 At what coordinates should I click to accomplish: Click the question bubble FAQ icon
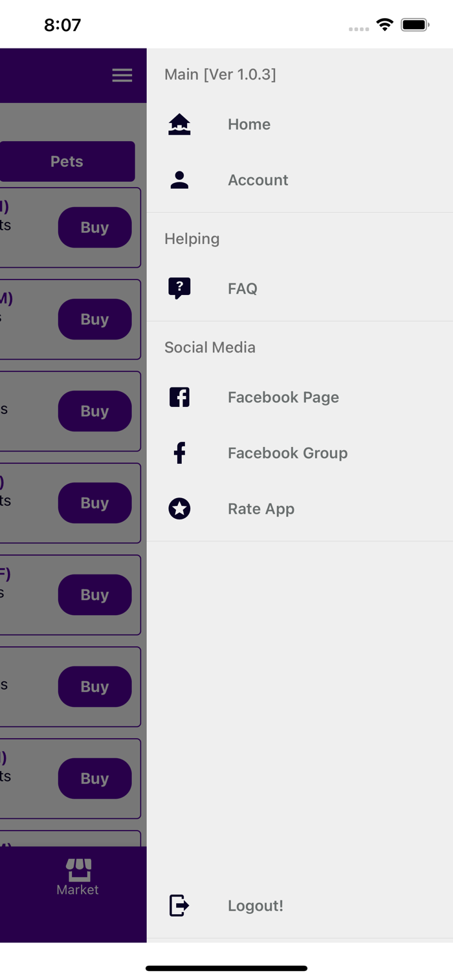pyautogui.click(x=179, y=288)
